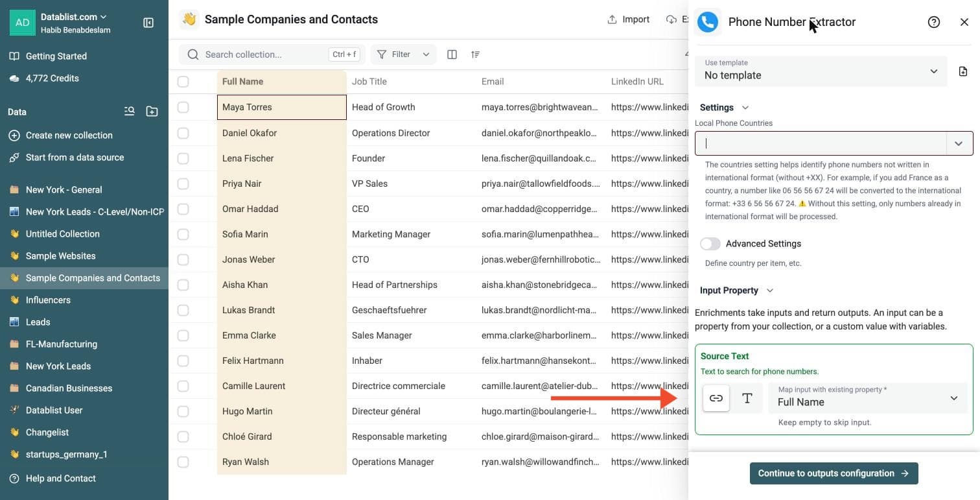980x500 pixels.
Task: Click the Search collection input field
Action: (272, 54)
